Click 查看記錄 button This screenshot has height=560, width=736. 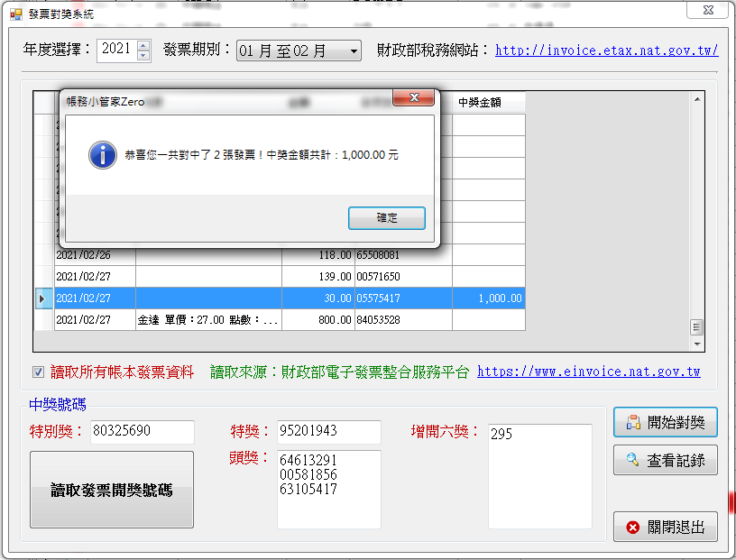pos(666,461)
